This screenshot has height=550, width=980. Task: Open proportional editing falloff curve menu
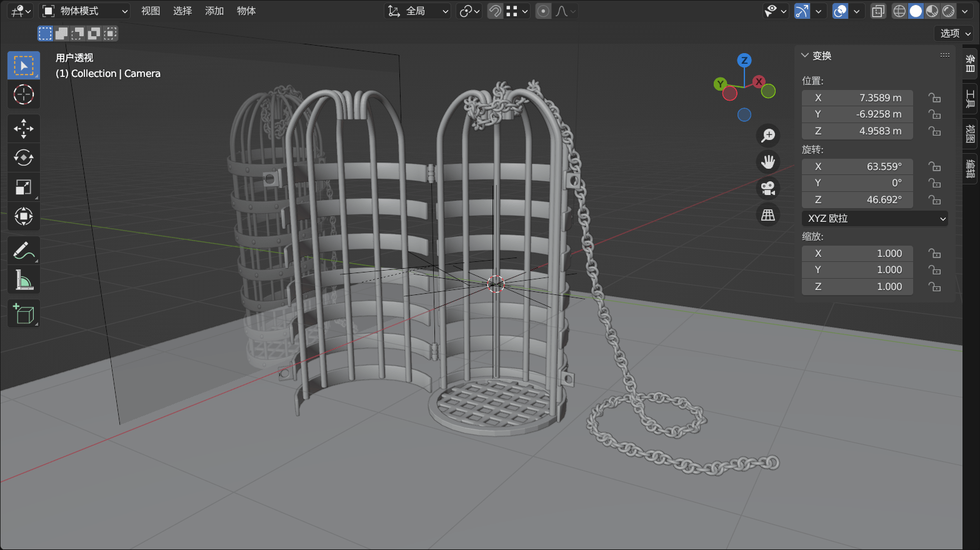(x=565, y=11)
